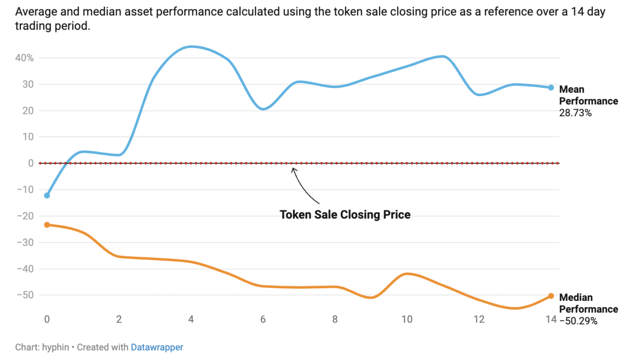This screenshot has height=355, width=644.
Task: Select the orange line's starting dot at day 0
Action: pos(47,225)
